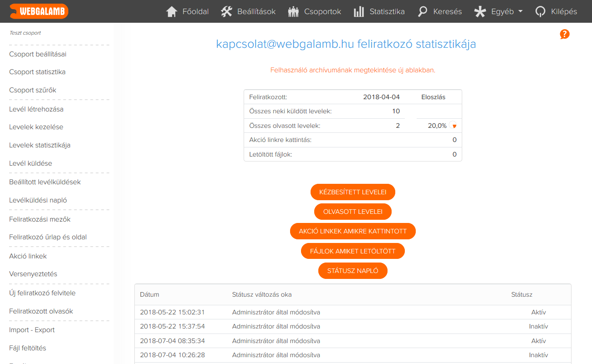592x364 pixels.
Task: Open the orange help question mark
Action: (565, 34)
